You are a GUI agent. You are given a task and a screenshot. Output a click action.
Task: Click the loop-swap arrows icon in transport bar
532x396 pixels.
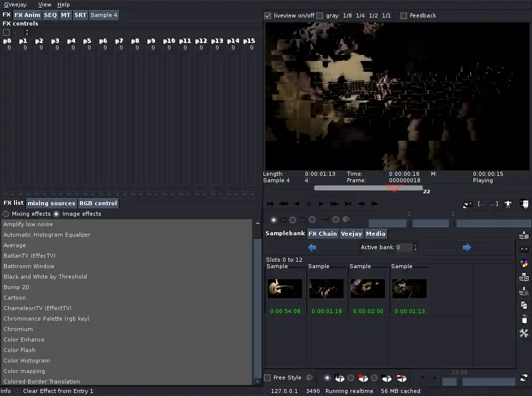pos(467,204)
